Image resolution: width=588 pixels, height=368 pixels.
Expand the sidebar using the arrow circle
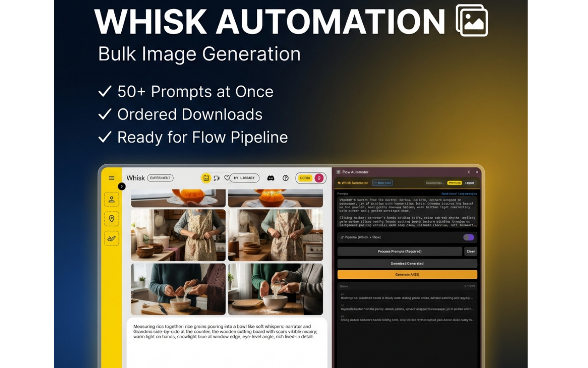click(121, 186)
